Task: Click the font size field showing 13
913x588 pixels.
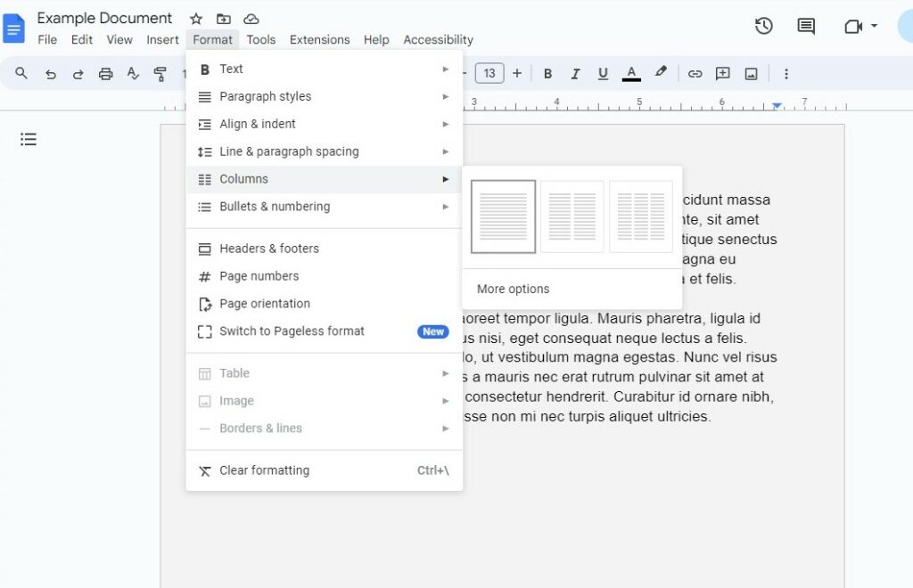Action: click(x=489, y=73)
